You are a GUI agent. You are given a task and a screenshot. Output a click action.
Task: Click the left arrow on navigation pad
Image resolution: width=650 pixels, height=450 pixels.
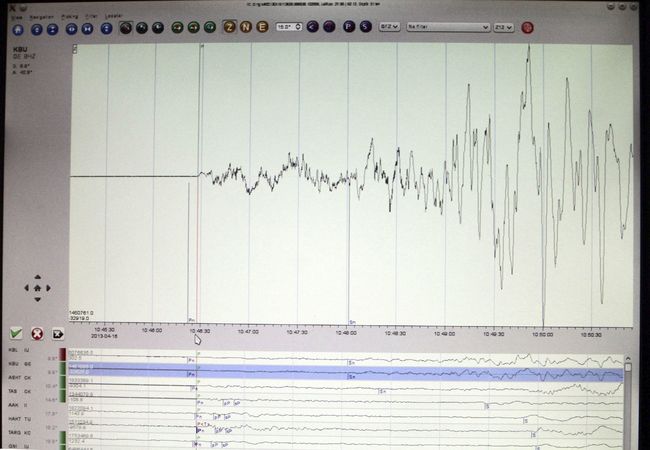[x=26, y=288]
